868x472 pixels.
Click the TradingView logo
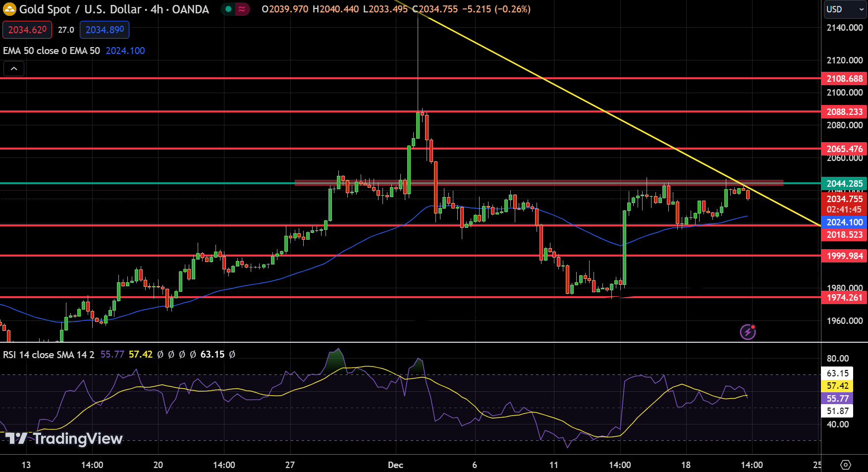coord(63,438)
